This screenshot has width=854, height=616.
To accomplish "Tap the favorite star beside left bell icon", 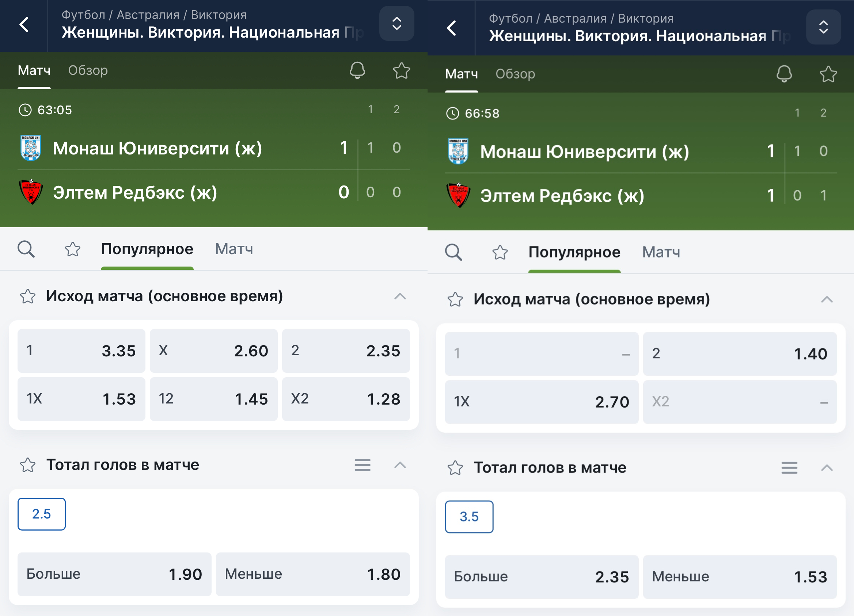I will 401,70.
